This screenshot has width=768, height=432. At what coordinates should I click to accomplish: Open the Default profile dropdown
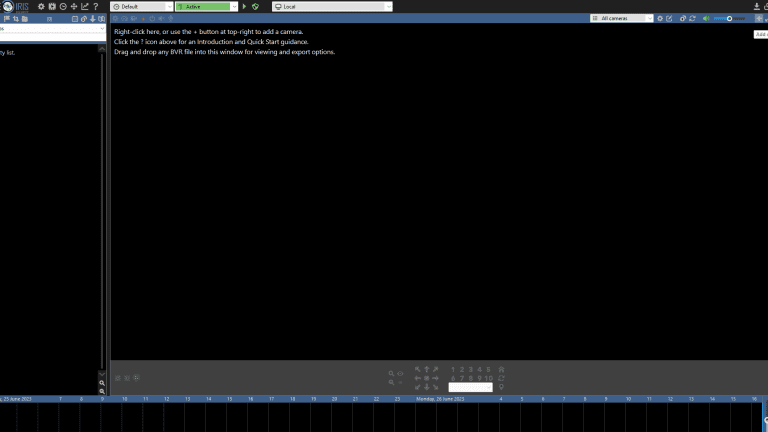point(141,7)
